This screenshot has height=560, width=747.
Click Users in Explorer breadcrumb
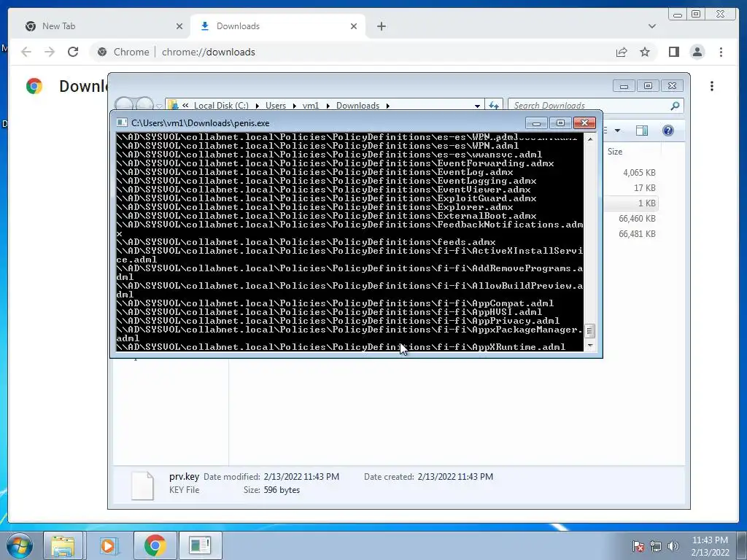[275, 105]
